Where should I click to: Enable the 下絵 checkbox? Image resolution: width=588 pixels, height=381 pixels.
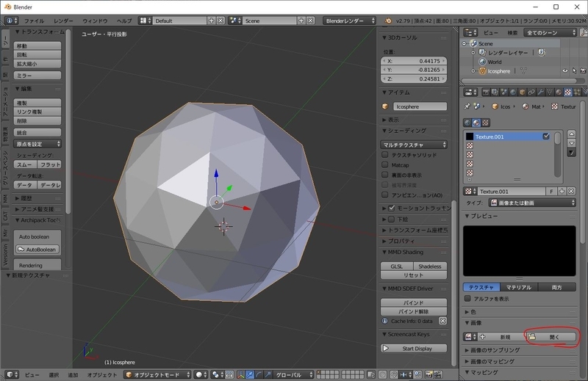(392, 219)
